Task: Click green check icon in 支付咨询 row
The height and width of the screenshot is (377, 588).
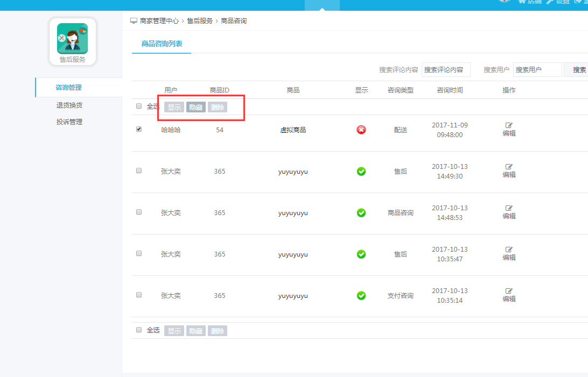Action: [x=361, y=295]
